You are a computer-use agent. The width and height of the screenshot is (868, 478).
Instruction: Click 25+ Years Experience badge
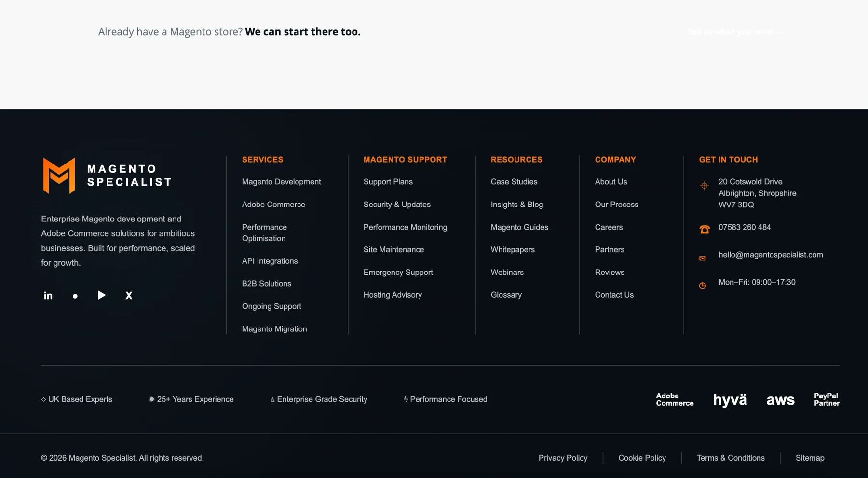point(191,399)
